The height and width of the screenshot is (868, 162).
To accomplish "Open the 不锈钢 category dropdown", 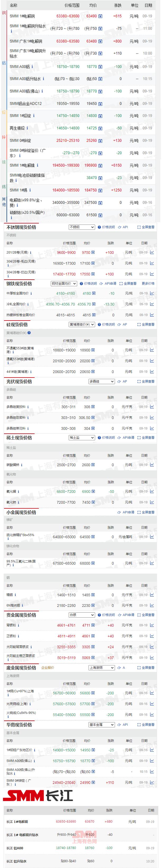I will [82, 227].
